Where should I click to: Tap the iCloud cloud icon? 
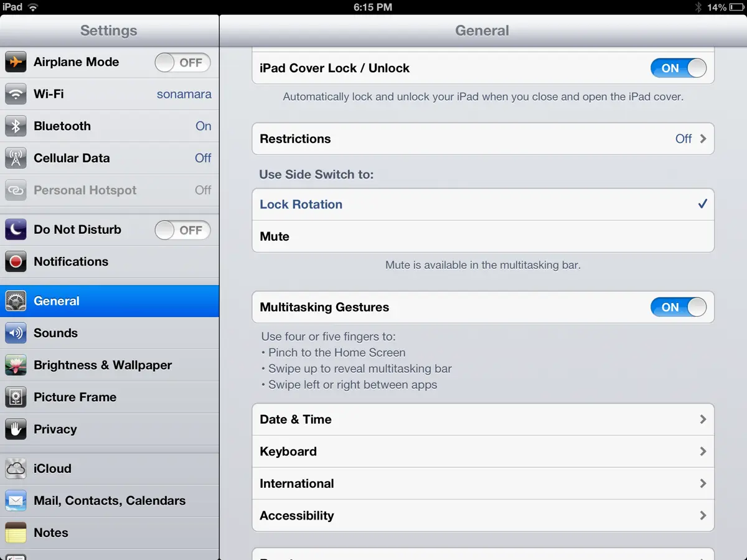tap(16, 469)
